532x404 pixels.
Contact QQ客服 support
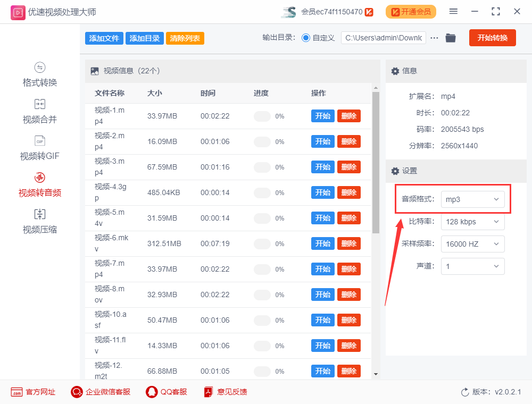click(165, 392)
